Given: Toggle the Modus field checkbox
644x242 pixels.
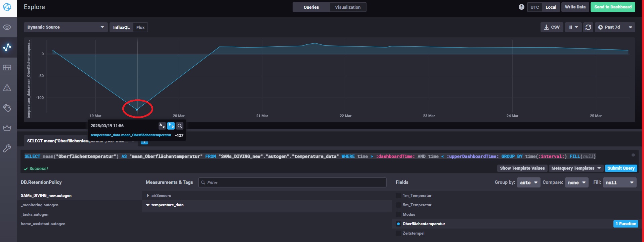Looking at the screenshot, I should [x=398, y=214].
